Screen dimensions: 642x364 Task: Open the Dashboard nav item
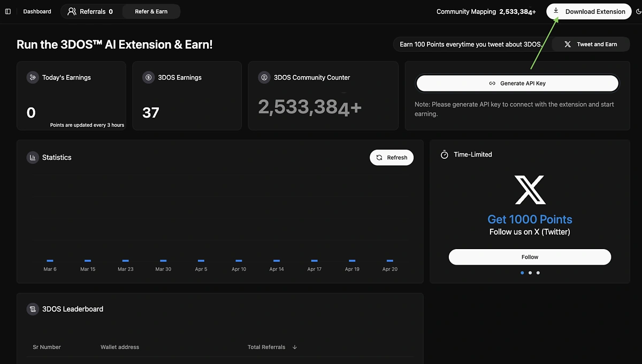37,11
